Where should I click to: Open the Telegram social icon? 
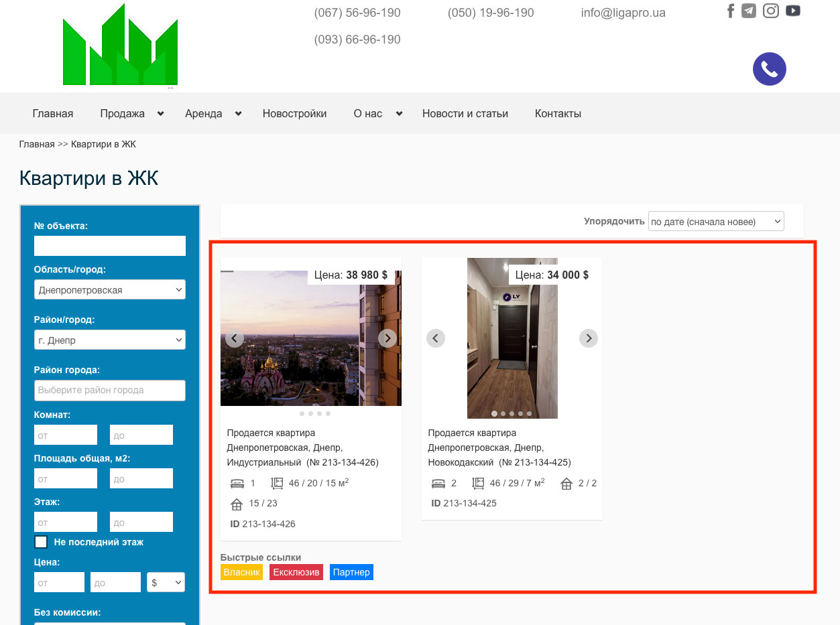pos(749,11)
